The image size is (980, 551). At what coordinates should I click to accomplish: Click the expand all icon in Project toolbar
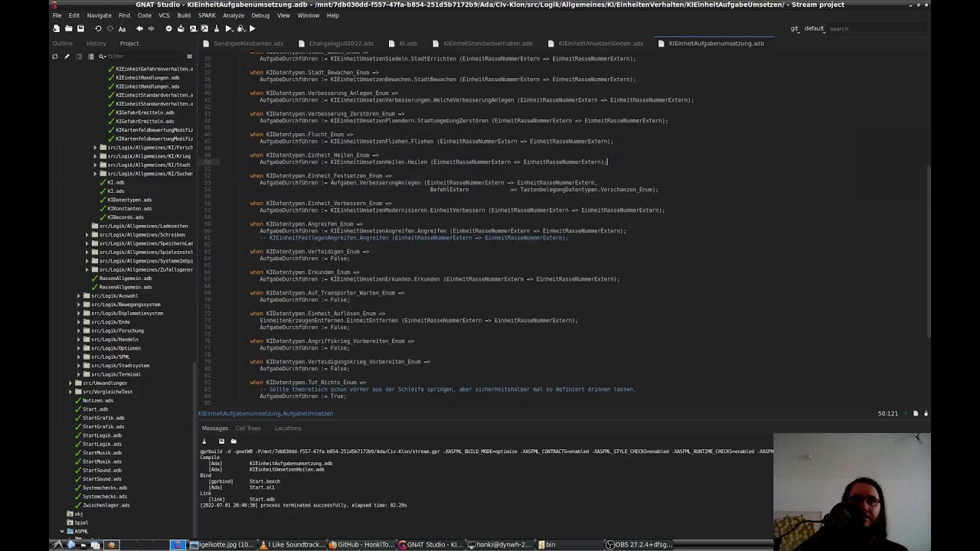tap(90, 56)
